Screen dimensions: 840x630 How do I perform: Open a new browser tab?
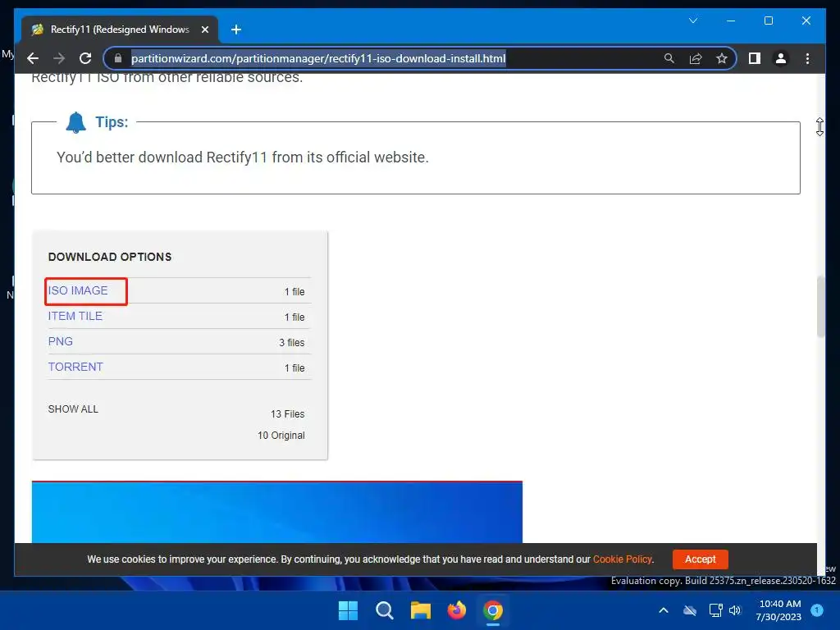(235, 30)
